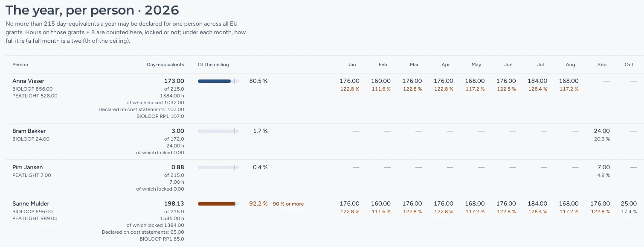Click the Day-equivalents column header

click(x=165, y=65)
